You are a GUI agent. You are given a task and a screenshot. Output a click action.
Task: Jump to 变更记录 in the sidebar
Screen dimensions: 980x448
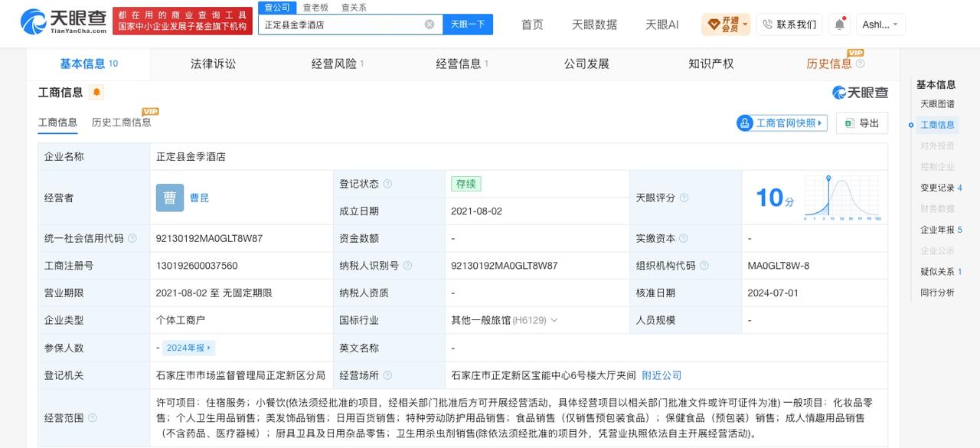tap(941, 188)
